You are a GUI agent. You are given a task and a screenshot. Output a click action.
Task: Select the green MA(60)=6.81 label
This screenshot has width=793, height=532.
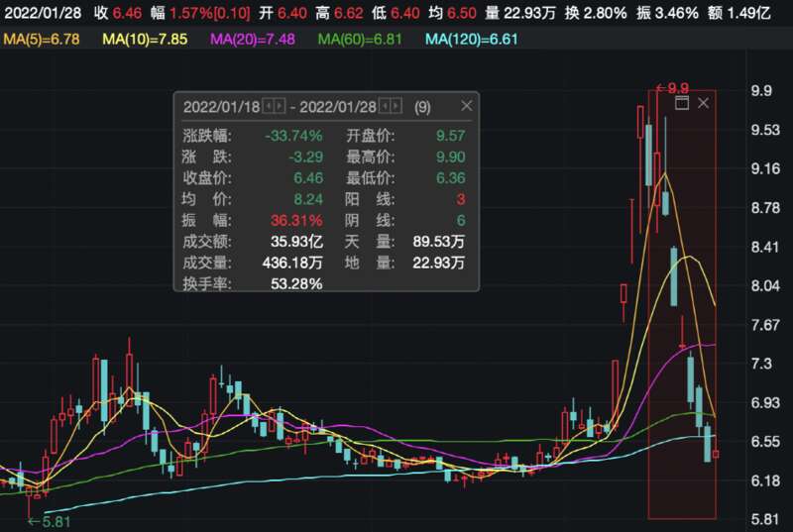pyautogui.click(x=364, y=39)
